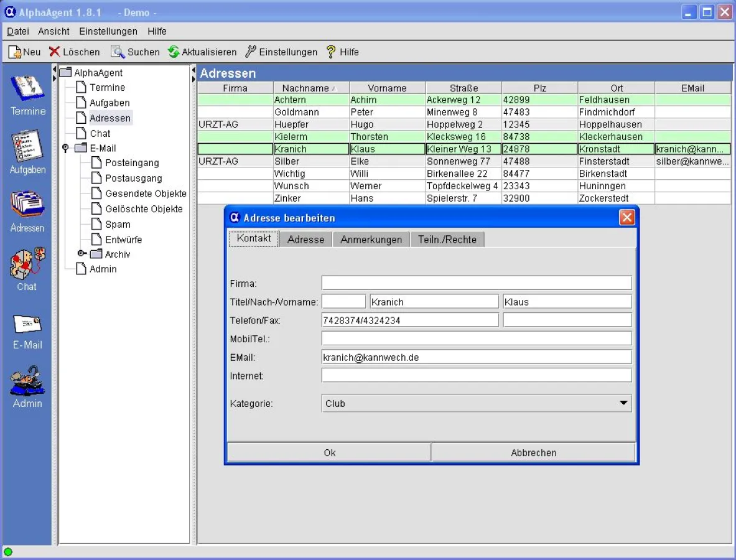Screen dimensions: 736x560
Task: Open the Ansicht menu
Action: [x=54, y=31]
